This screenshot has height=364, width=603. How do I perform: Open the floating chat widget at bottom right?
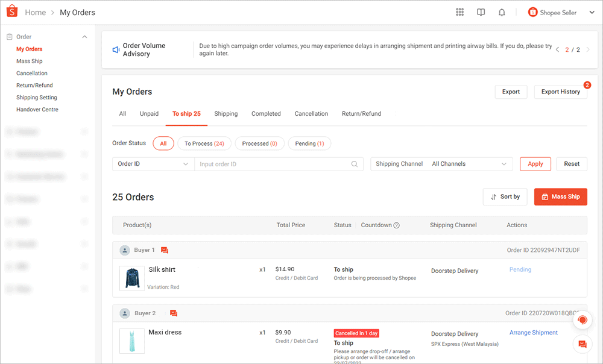582,344
